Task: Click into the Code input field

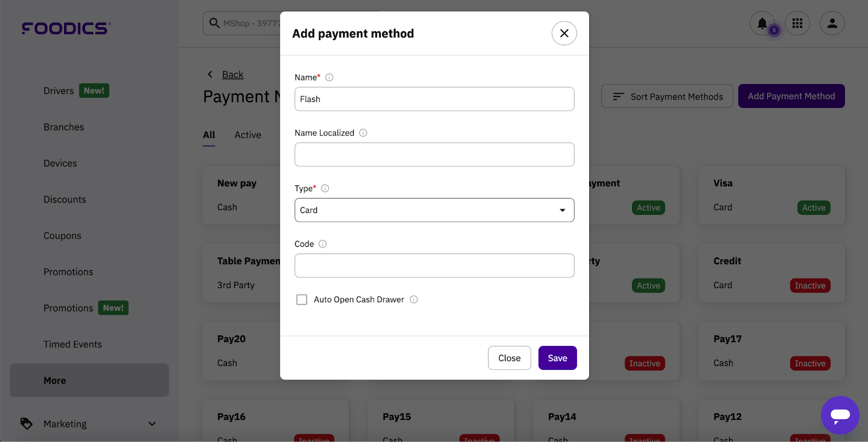Action: point(434,266)
